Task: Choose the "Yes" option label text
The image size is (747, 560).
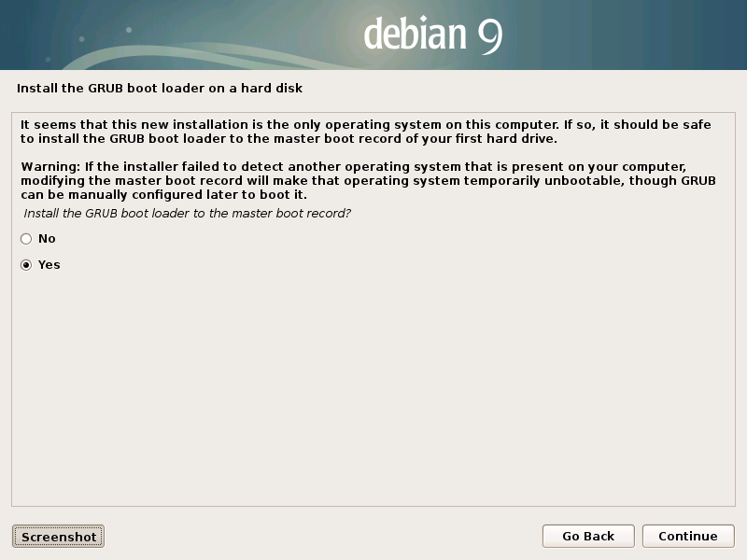Action: point(49,265)
